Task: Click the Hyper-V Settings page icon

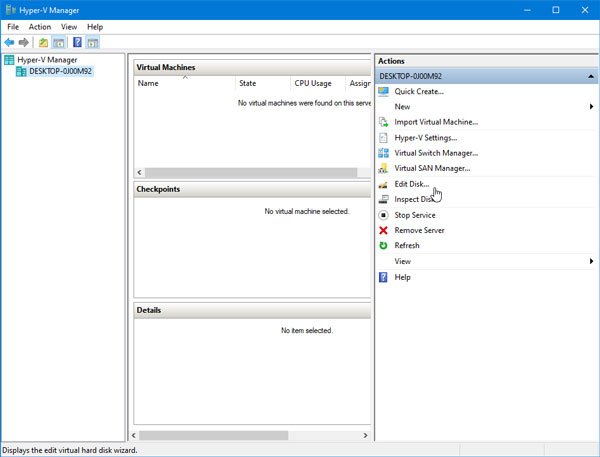Action: (383, 138)
